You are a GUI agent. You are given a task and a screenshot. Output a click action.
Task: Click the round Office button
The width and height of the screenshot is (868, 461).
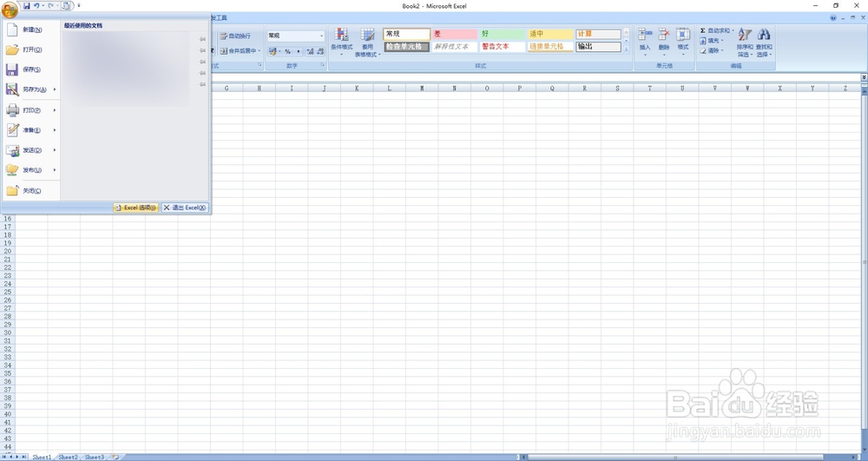pos(10,10)
